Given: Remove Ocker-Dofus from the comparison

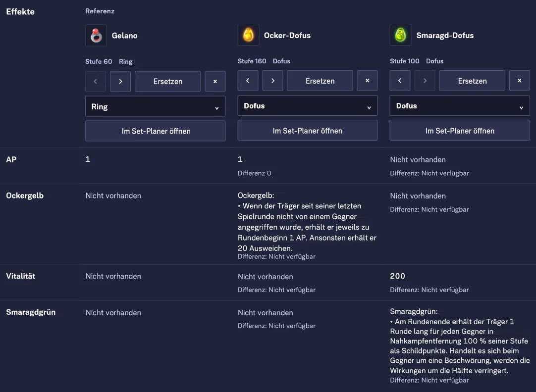Looking at the screenshot, I should click(367, 81).
